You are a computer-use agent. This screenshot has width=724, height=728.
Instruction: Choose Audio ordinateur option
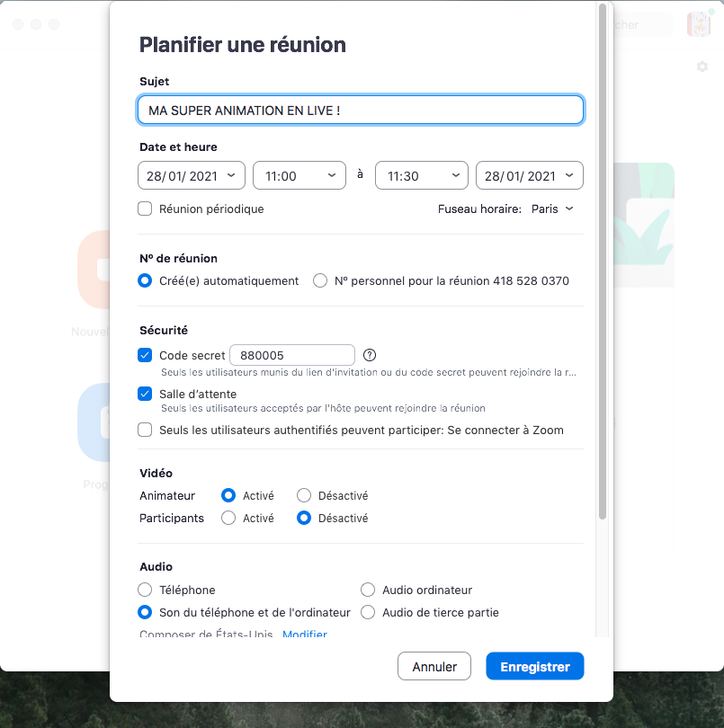coord(368,590)
